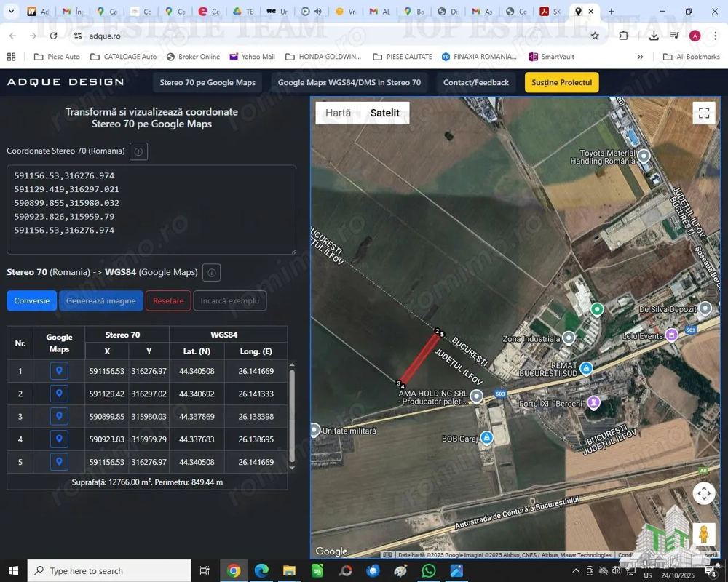Show hidden icons in the system tray

click(575, 570)
